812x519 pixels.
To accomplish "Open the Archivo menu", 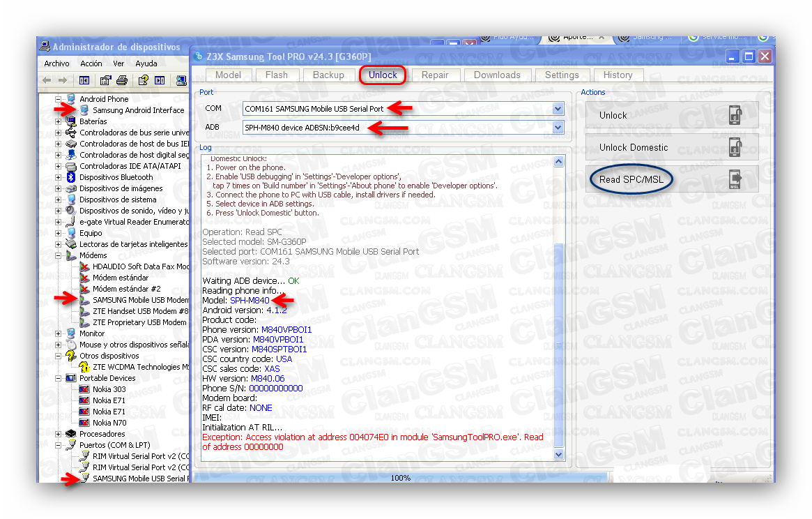I will (56, 63).
